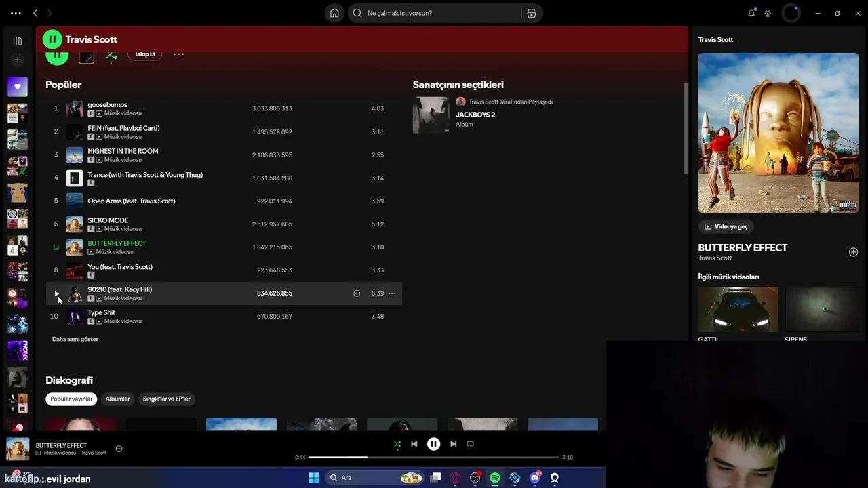Add current track with player bar plus icon
The height and width of the screenshot is (488, 868).
119,449
